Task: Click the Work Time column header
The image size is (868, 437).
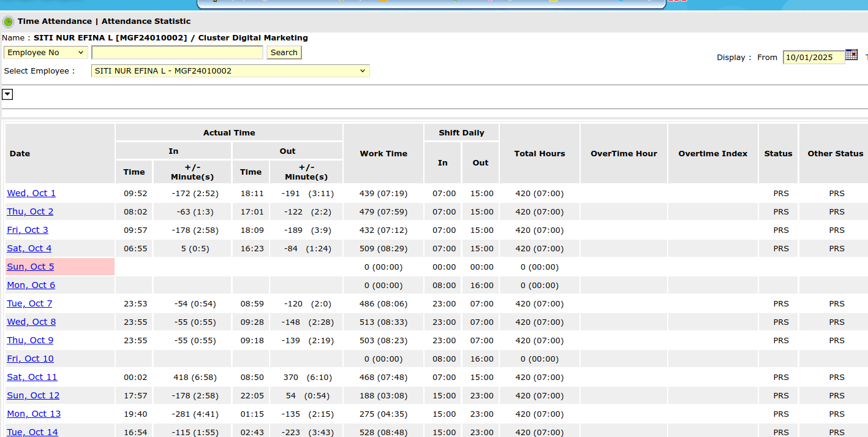Action: (383, 154)
